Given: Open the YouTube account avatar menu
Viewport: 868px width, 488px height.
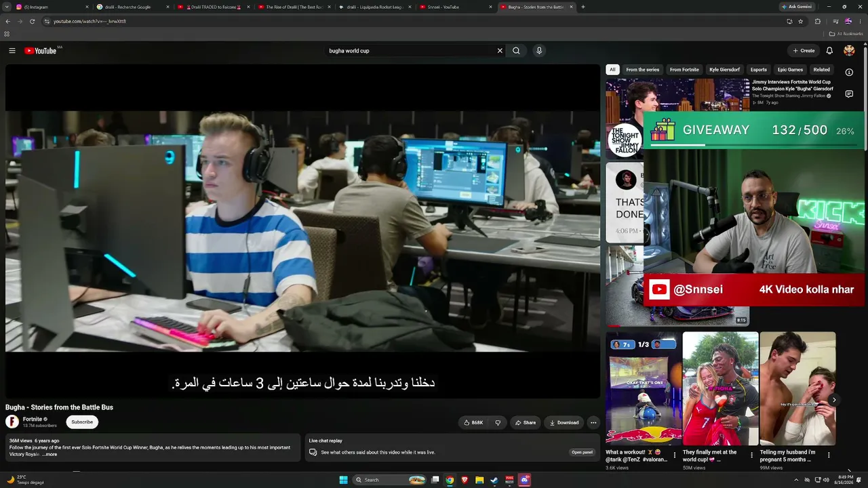Looking at the screenshot, I should 849,51.
